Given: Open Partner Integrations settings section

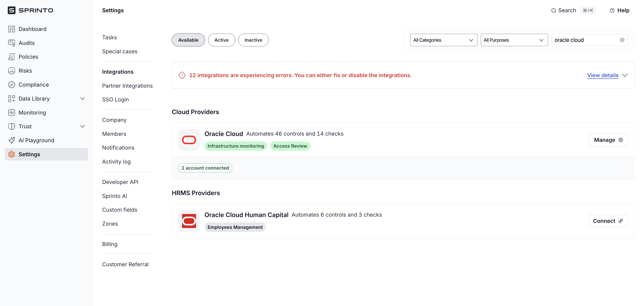Looking at the screenshot, I should point(127,86).
